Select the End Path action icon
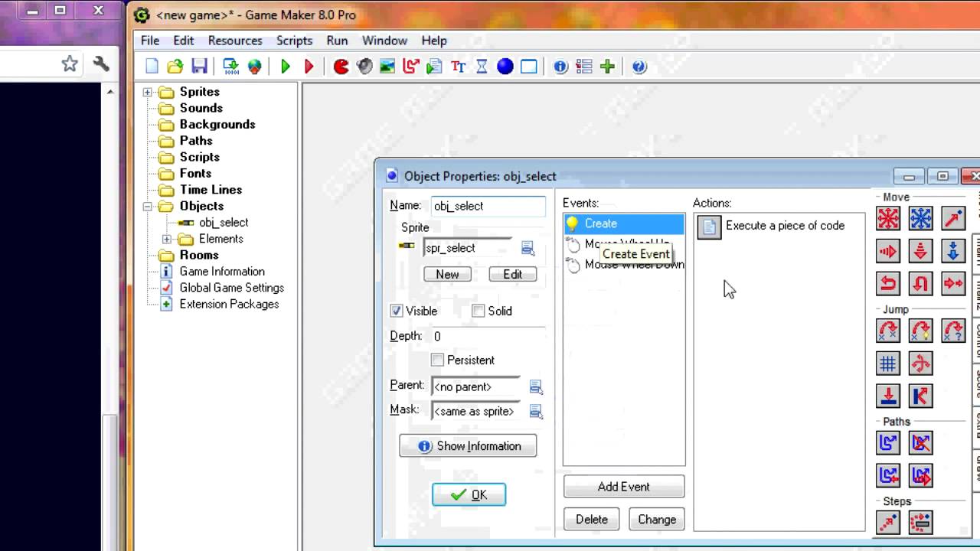This screenshot has width=980, height=551. pos(921,443)
